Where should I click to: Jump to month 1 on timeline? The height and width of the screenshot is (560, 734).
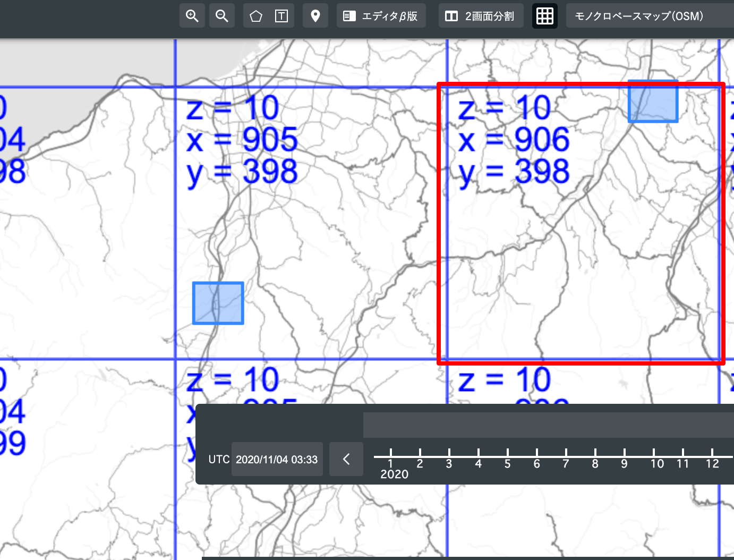(390, 463)
